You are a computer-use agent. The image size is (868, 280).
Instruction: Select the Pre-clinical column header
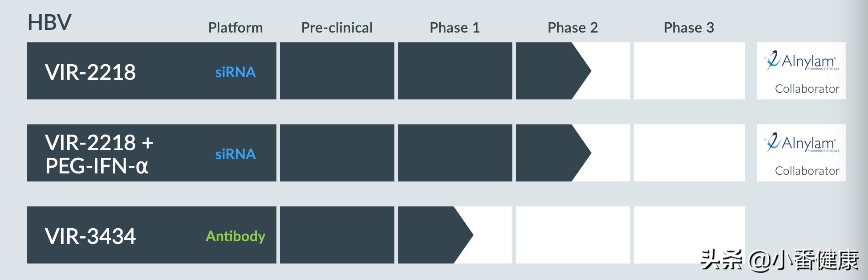(337, 28)
